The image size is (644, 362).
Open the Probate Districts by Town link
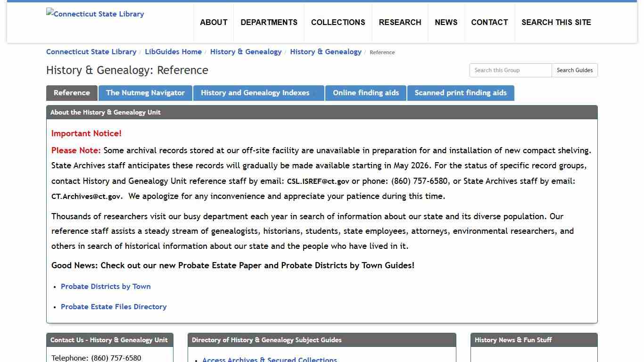coord(106,286)
